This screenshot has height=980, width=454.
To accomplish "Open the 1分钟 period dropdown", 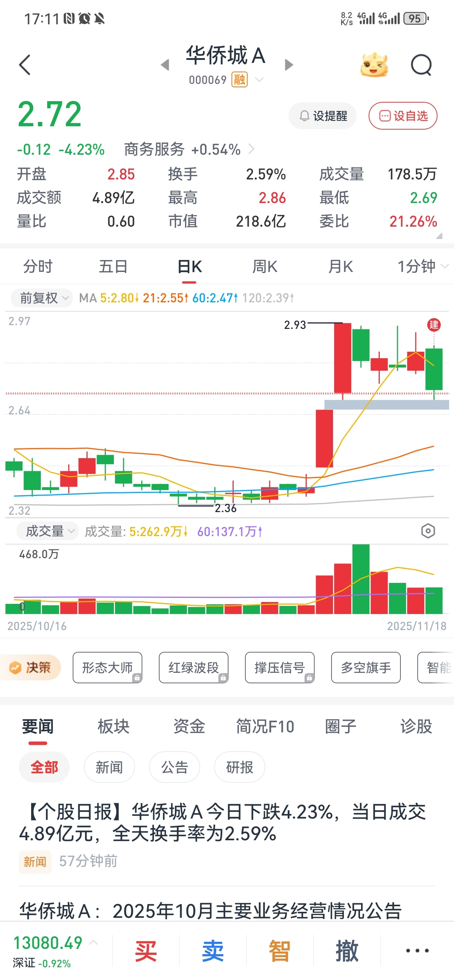I will [422, 266].
